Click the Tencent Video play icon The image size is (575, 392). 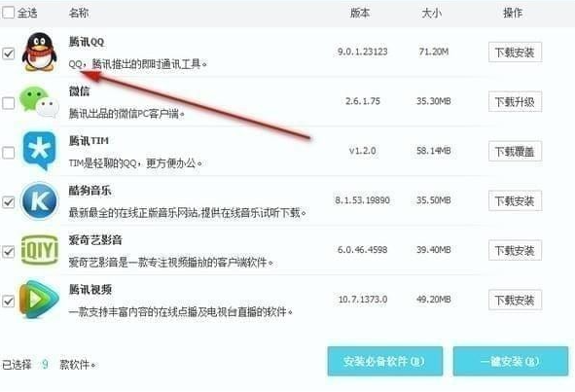tap(39, 300)
